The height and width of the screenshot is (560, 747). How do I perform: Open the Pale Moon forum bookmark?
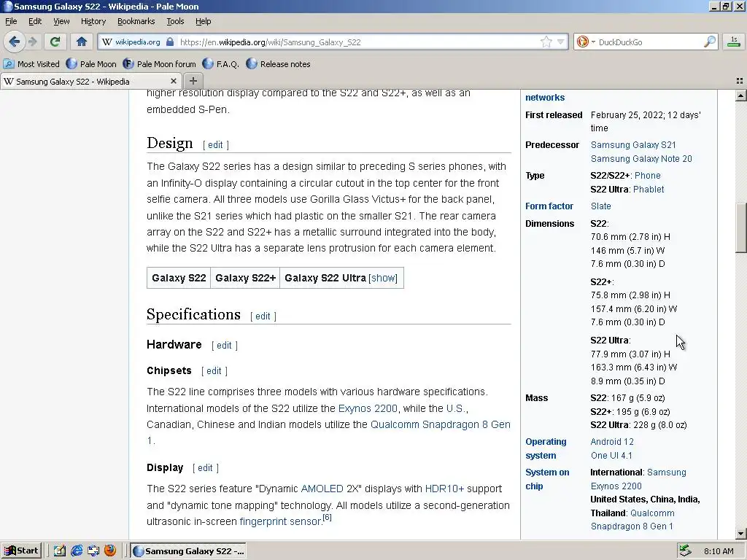point(159,64)
